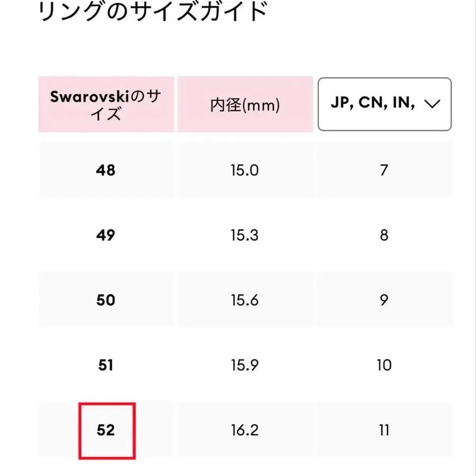The height and width of the screenshot is (476, 476).
Task: Choose size 50 in the table
Action: 106,300
